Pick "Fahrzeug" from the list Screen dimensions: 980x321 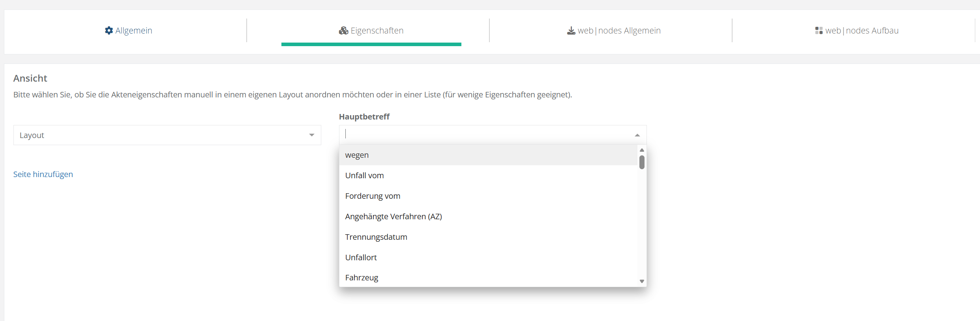[362, 278]
